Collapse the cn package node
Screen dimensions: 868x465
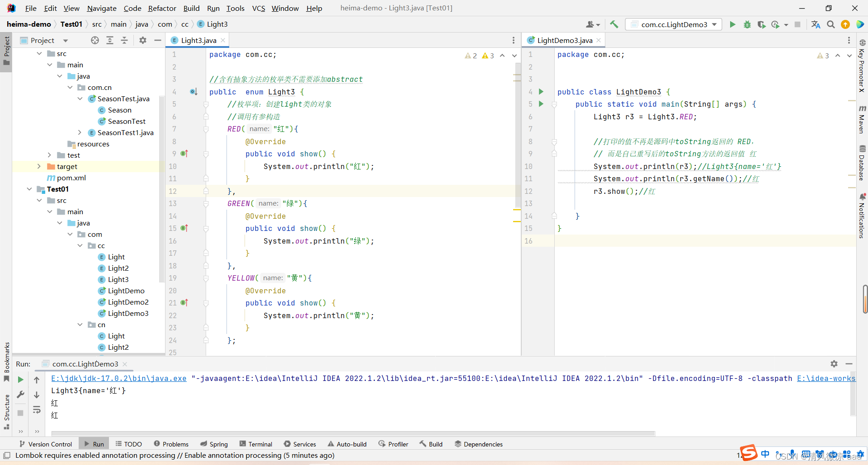(x=80, y=324)
